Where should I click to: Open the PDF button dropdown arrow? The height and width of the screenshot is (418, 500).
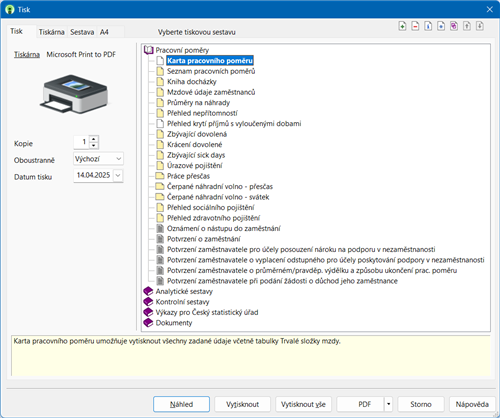[x=388, y=404]
